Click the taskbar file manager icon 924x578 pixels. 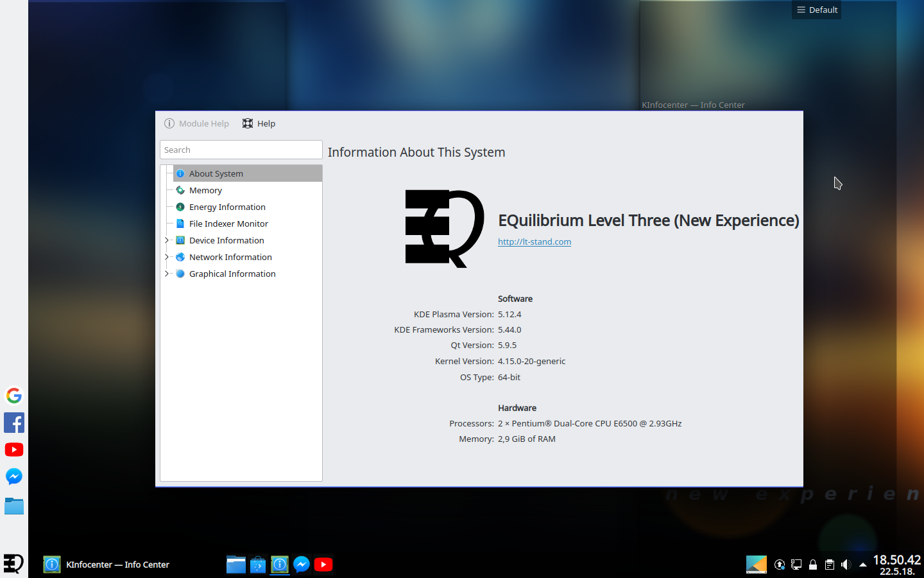(236, 565)
